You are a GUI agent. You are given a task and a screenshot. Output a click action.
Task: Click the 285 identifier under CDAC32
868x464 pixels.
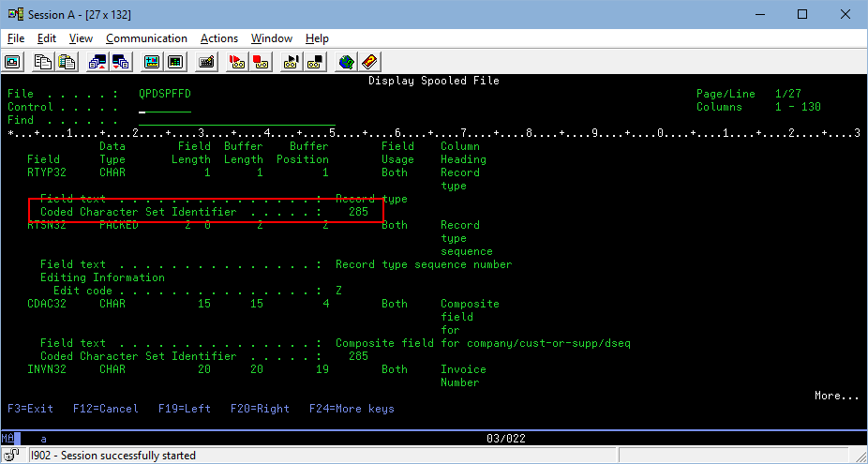click(358, 356)
